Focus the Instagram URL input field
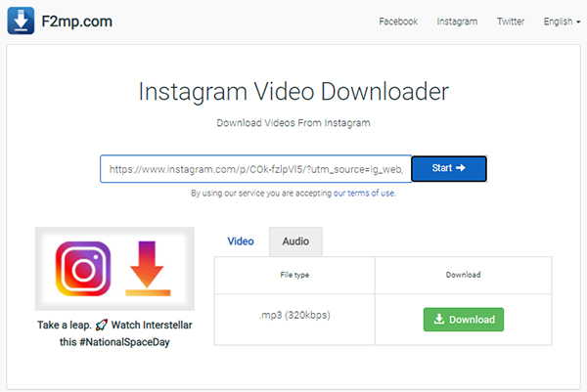The width and height of the screenshot is (587, 392). (255, 169)
